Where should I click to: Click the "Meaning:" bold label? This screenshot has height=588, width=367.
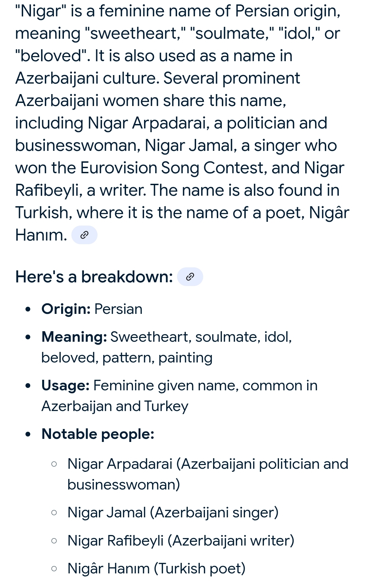point(74,337)
